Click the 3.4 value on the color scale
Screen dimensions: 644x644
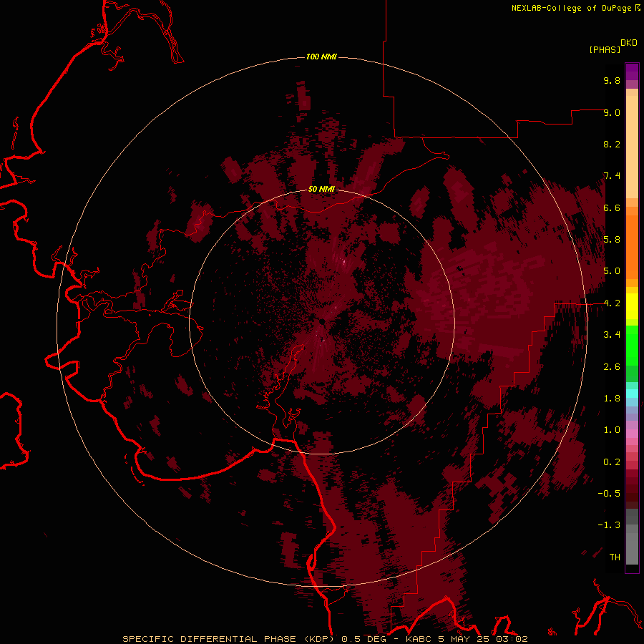click(612, 335)
